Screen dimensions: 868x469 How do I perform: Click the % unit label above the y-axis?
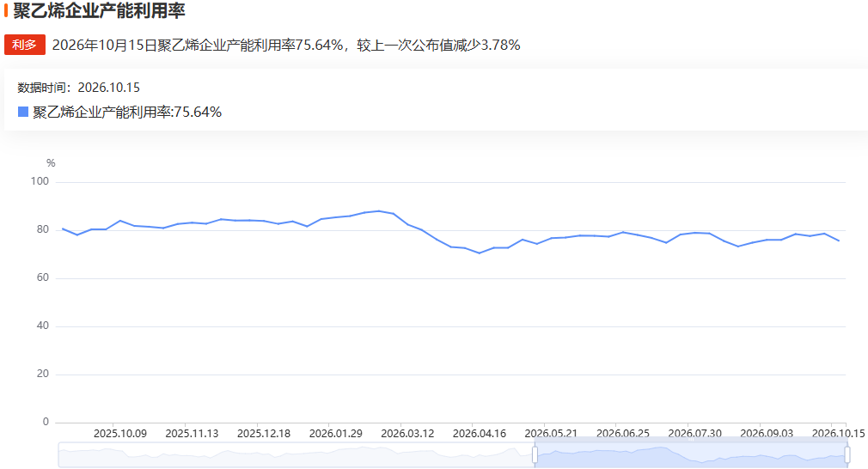[51, 163]
